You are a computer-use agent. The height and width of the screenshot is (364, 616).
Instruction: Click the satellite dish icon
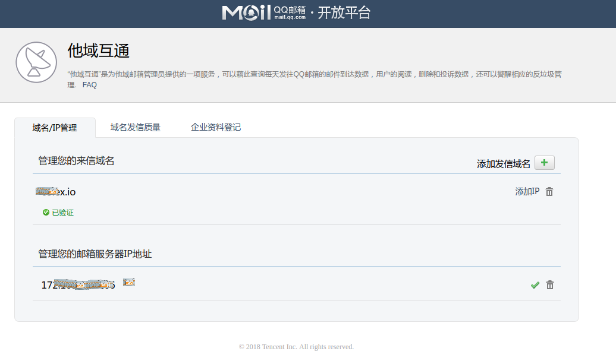pos(36,62)
